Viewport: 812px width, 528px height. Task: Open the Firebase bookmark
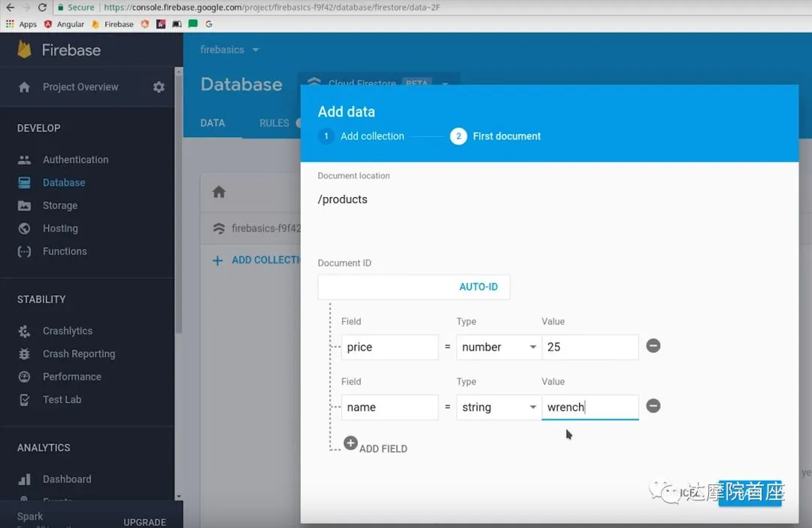point(112,24)
